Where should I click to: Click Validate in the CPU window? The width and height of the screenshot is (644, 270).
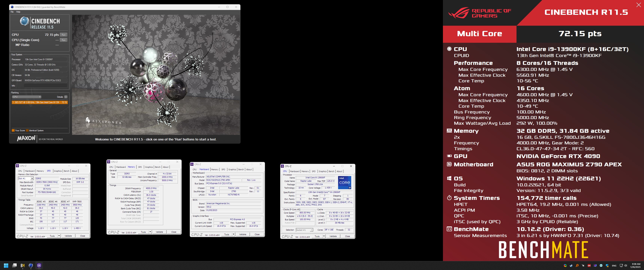[333, 236]
